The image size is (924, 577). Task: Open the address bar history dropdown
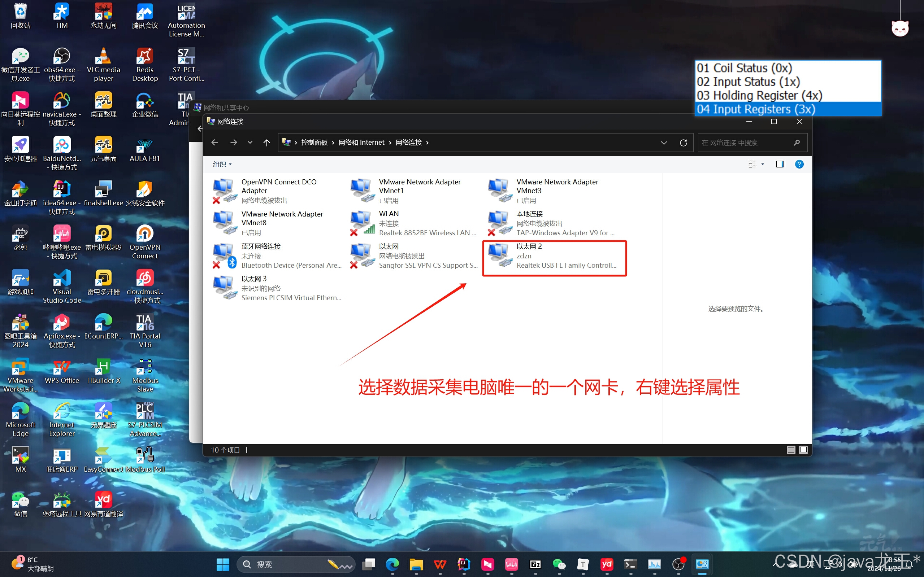click(x=664, y=143)
